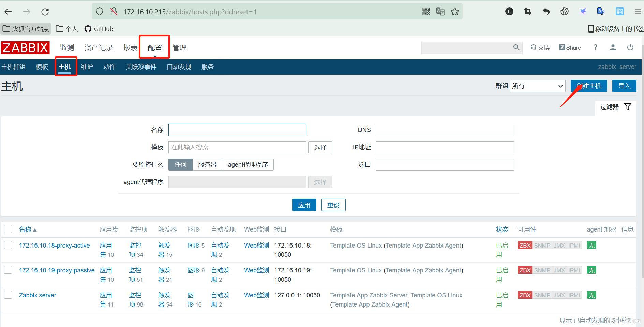Go back with the browser back arrow
Viewport: 644px width, 327px height.
tap(8, 12)
